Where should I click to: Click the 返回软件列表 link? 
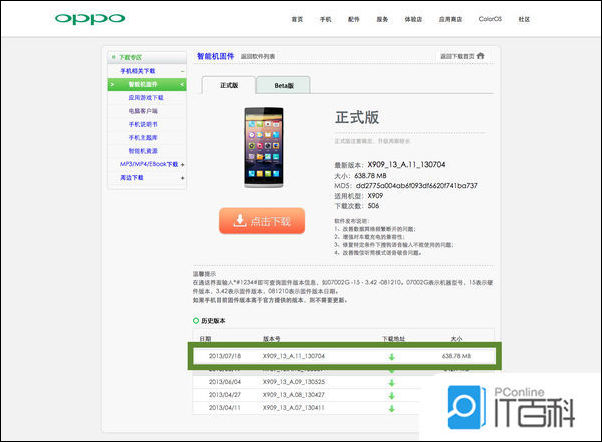(258, 56)
